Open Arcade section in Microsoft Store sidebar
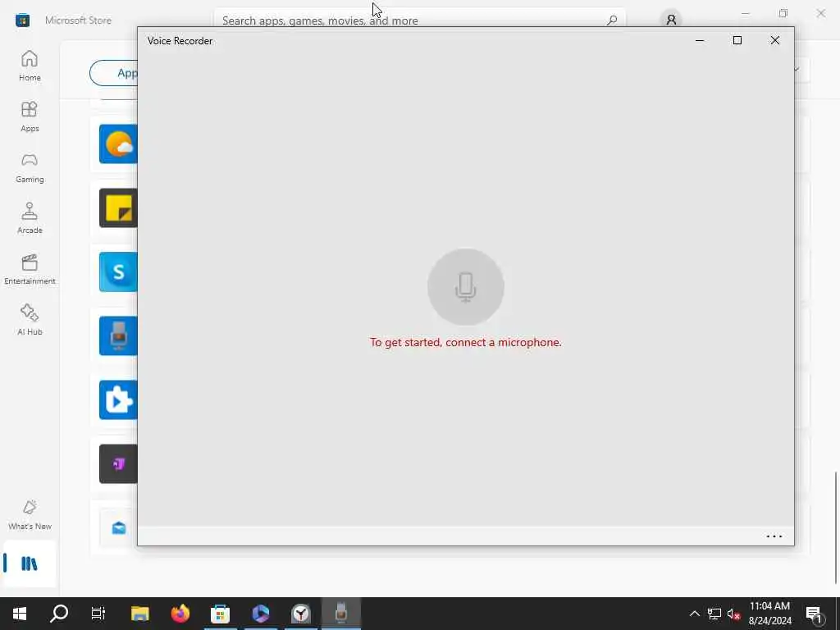This screenshot has height=630, width=840. pyautogui.click(x=30, y=218)
